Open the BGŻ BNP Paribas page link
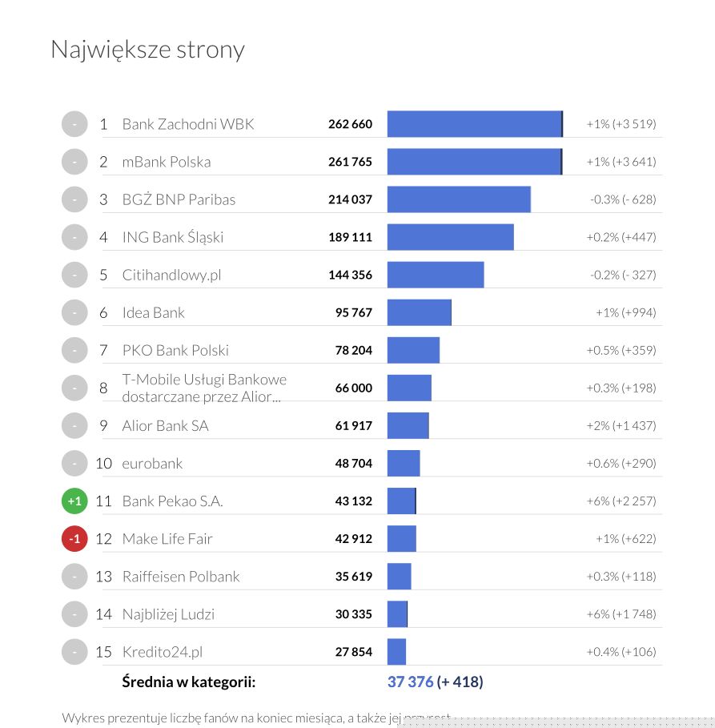This screenshot has width=715, height=728. [179, 199]
